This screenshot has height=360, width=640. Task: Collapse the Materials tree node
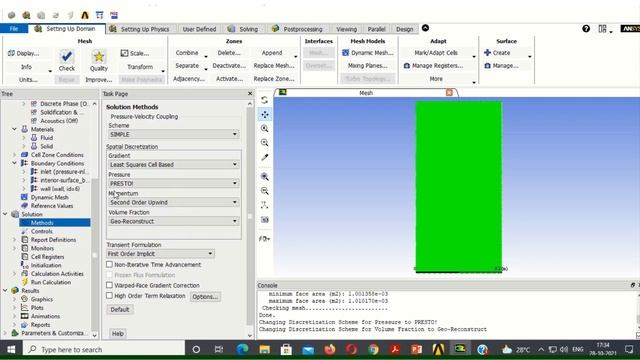[14, 129]
